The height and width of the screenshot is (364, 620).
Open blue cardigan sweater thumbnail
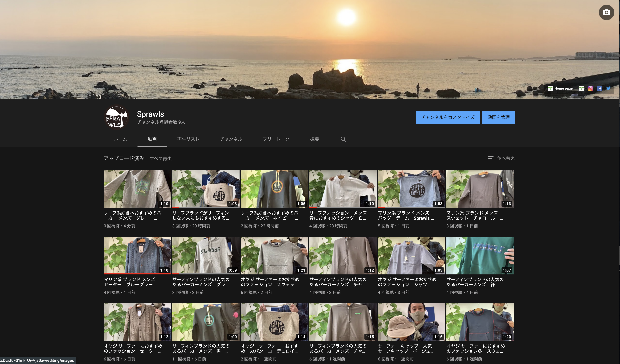pos(137,256)
